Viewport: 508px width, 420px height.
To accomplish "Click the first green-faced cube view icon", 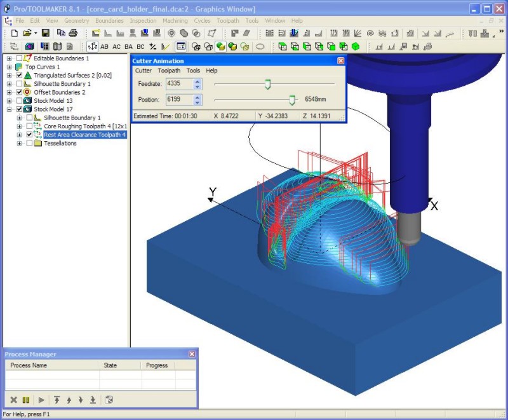I will click(283, 46).
